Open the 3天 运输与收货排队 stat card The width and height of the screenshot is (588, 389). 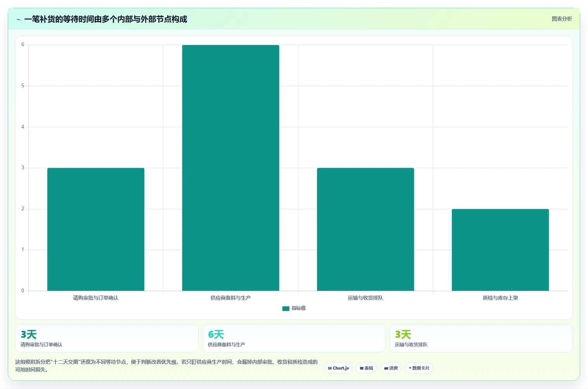[x=481, y=338]
